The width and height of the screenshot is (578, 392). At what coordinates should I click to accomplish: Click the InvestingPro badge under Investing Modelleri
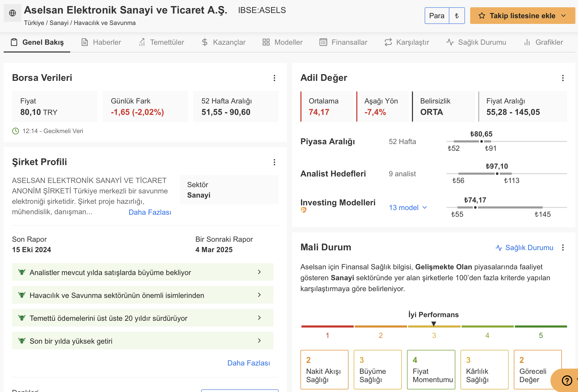(304, 210)
